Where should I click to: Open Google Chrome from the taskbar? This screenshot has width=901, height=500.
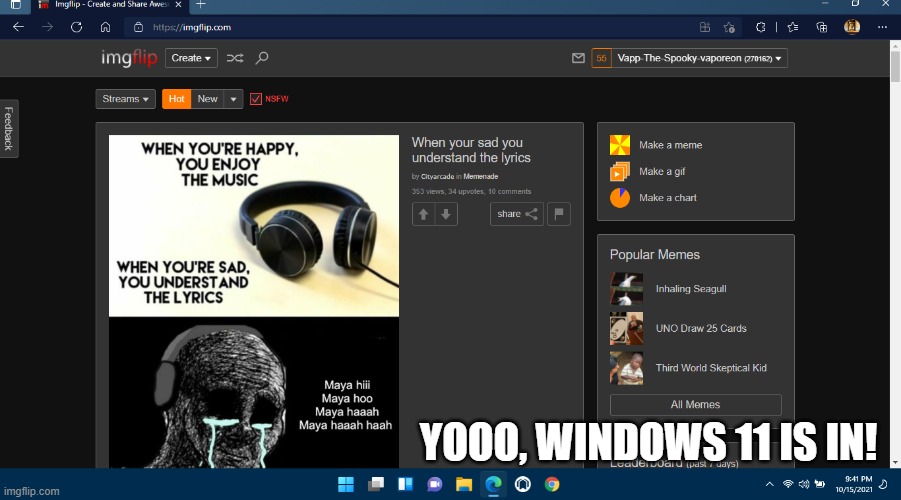552,484
